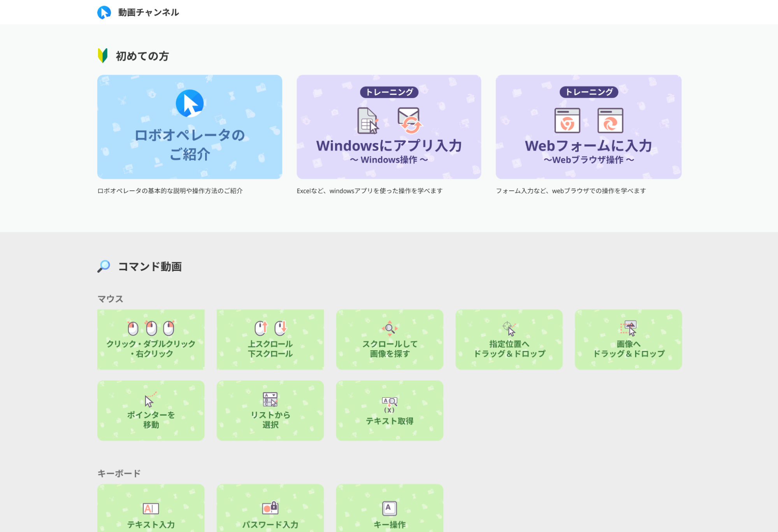778x532 pixels.
Task: Click the クリック・ダブルクリック mouse icons
Action: (x=151, y=328)
